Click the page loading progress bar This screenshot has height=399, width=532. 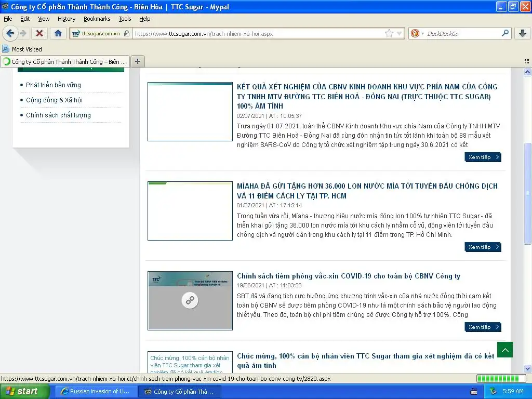tap(500, 379)
